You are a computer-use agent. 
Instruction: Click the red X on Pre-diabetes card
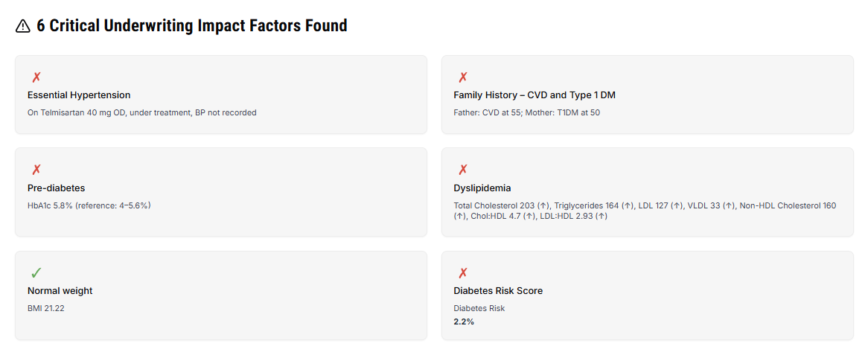click(x=36, y=170)
